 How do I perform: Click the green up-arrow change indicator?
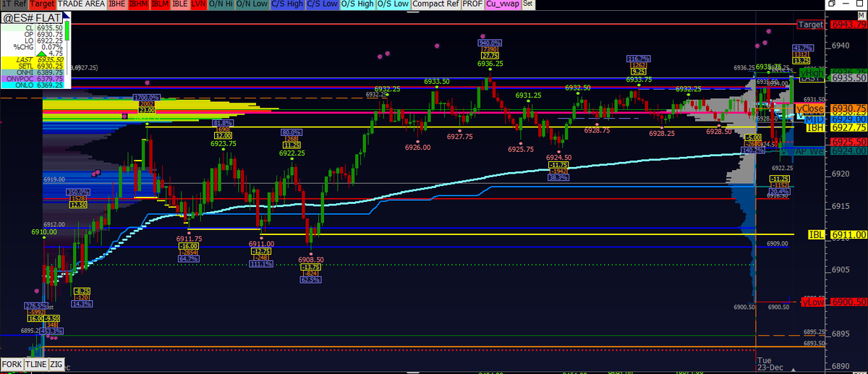[42, 53]
